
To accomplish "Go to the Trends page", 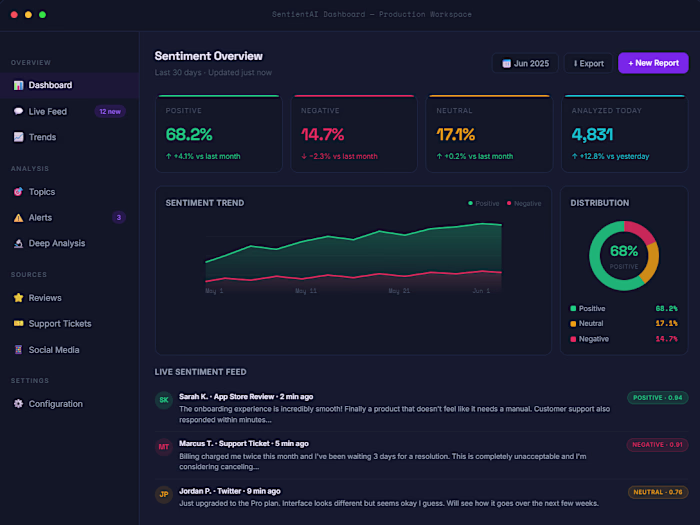I will [70, 137].
